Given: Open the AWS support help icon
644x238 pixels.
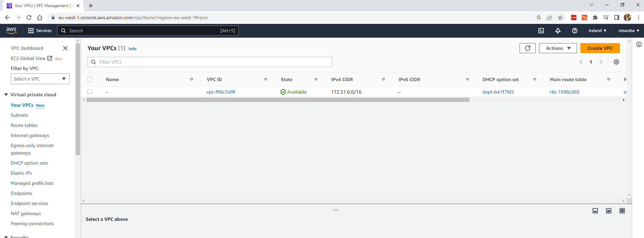Looking at the screenshot, I should tap(575, 31).
